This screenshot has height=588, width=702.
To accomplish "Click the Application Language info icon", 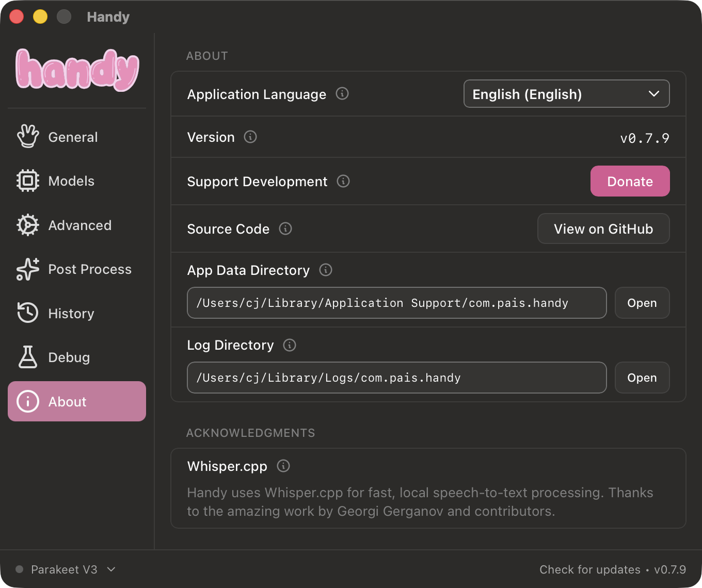I will click(x=342, y=94).
